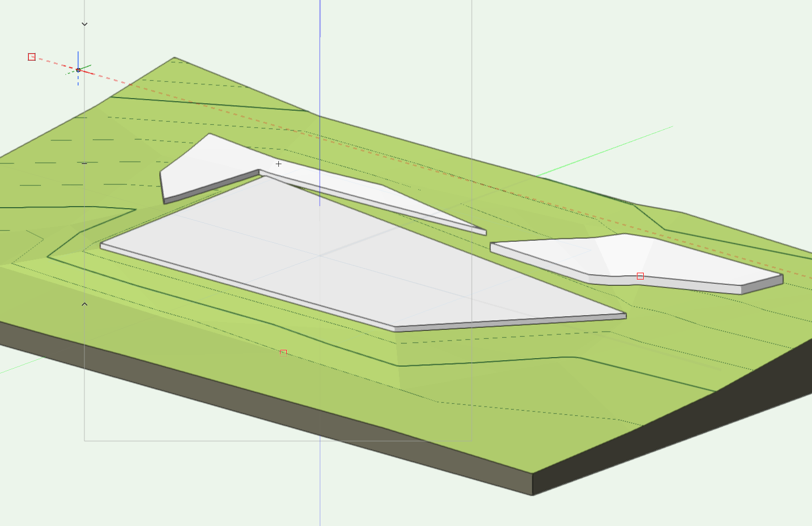Click the top peak corner of green terrain
Viewport: 812px width, 526px height.
(x=175, y=58)
